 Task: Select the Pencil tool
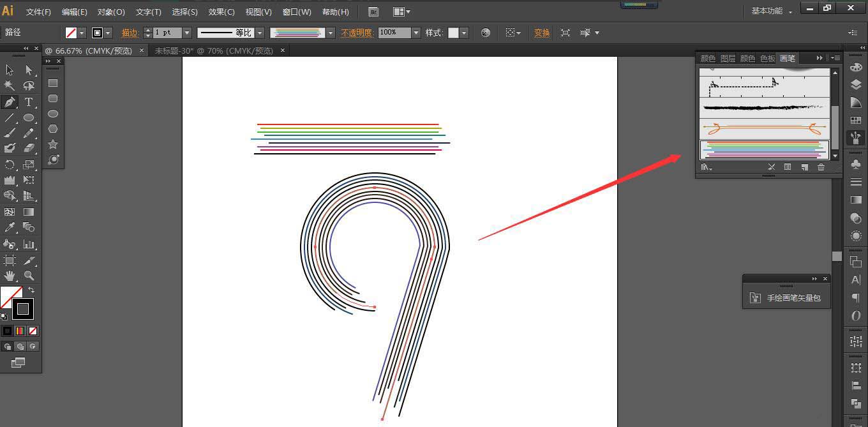(x=29, y=133)
